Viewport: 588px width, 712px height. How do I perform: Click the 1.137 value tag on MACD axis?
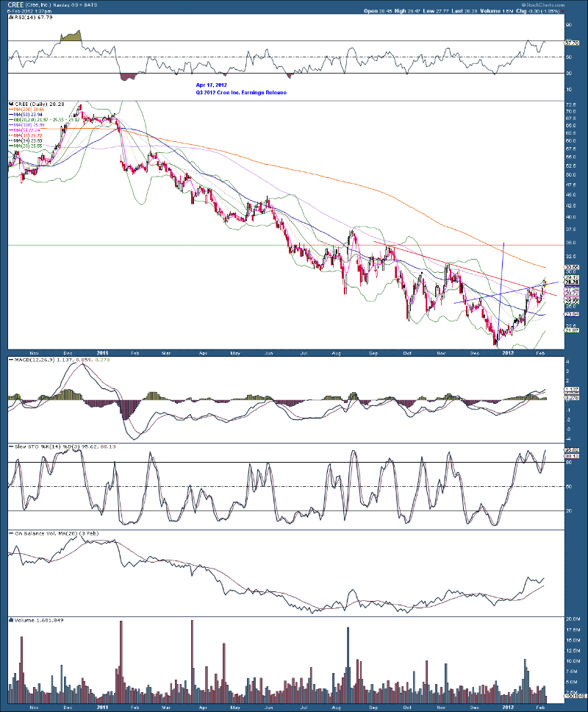572,390
